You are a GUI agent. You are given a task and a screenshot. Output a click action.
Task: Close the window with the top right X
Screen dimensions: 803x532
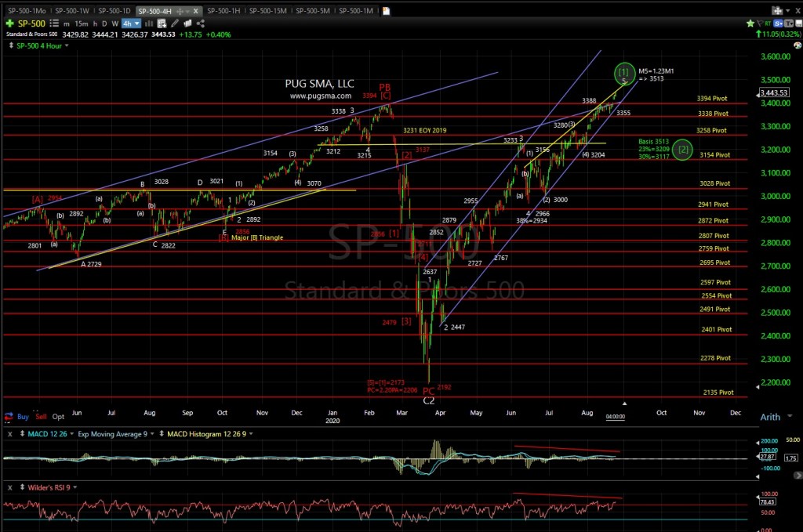pyautogui.click(x=798, y=10)
